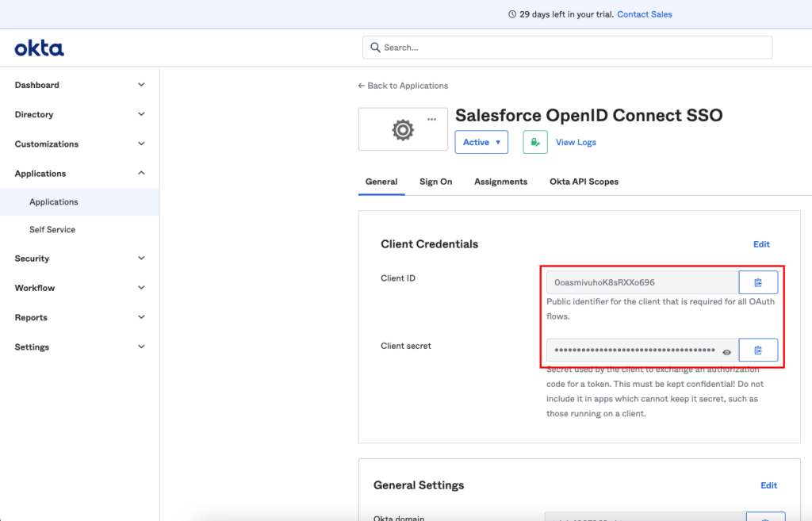The image size is (812, 521).
Task: Copy the Okta domain value
Action: point(765,517)
